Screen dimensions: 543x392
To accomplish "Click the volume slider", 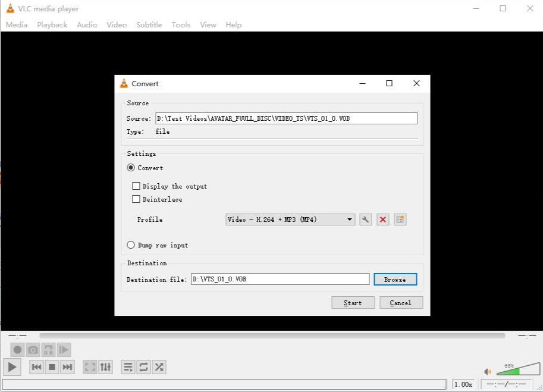I will [x=519, y=369].
